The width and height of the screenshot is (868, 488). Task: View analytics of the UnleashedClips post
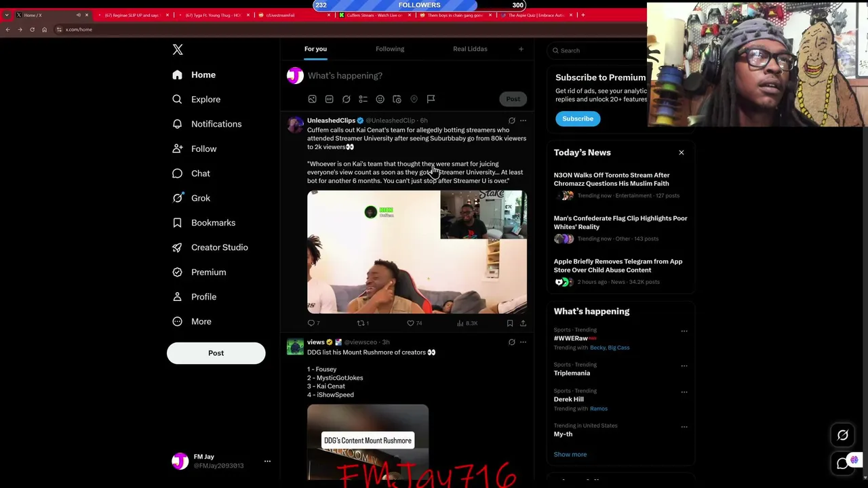(x=467, y=323)
